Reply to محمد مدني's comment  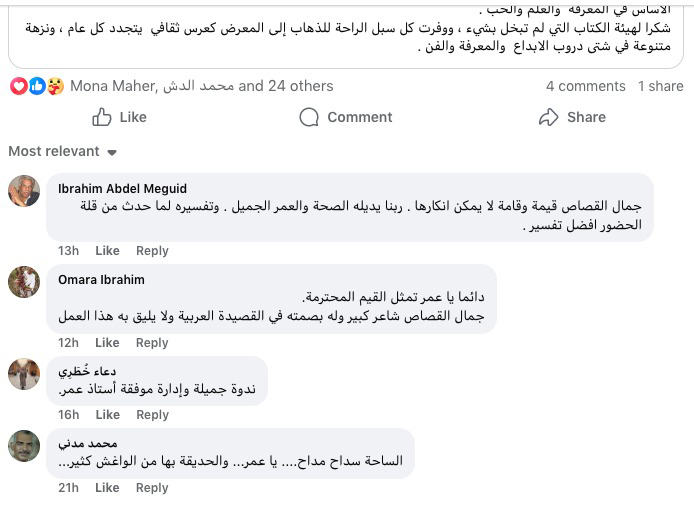coord(152,488)
